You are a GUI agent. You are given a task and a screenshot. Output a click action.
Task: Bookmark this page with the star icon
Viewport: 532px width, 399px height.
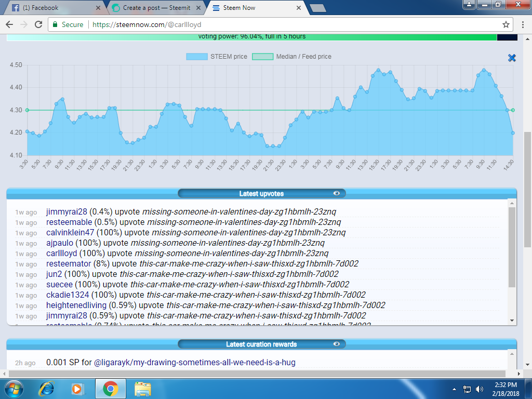tap(506, 24)
